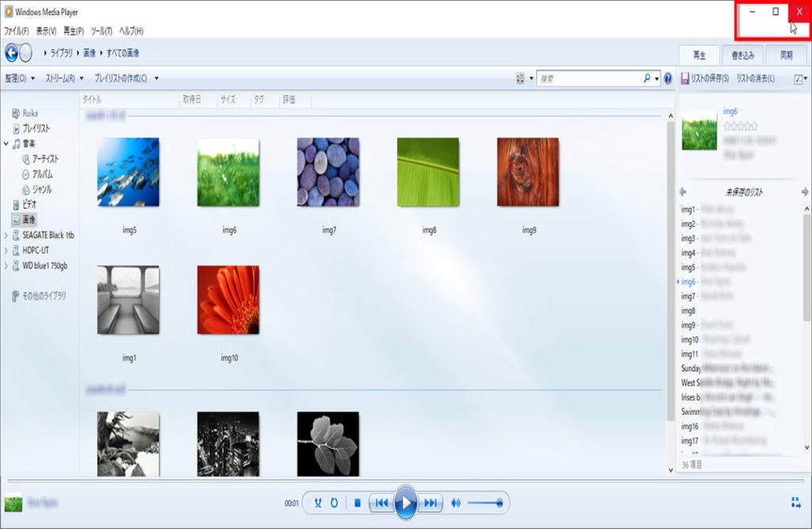Click リストの保存(S) button
This screenshot has height=529, width=812.
704,79
